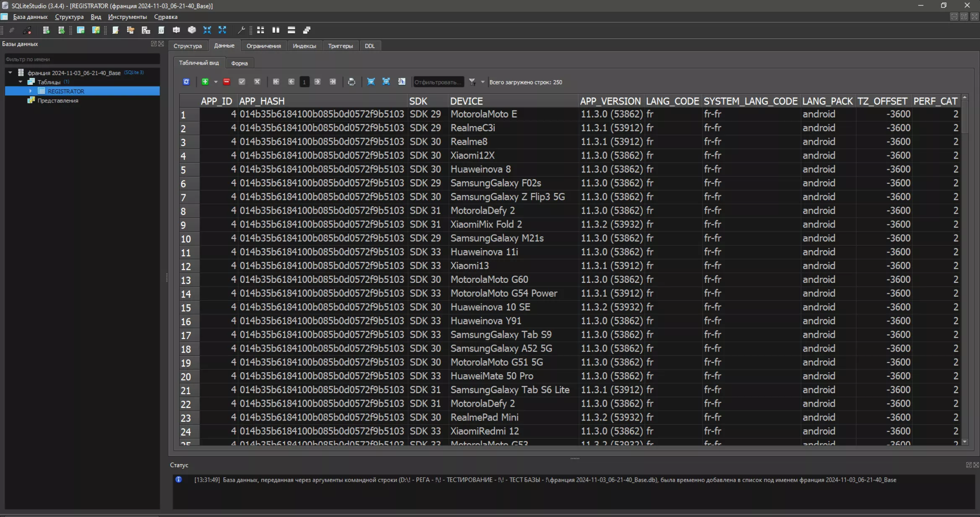This screenshot has height=517, width=980.
Task: Click the Connect to database toolbar icon
Action: tap(12, 30)
